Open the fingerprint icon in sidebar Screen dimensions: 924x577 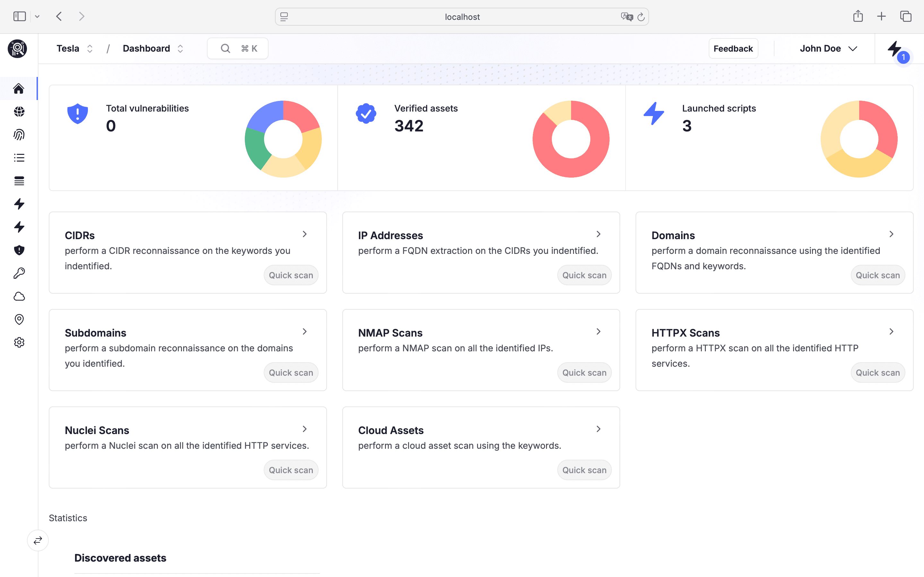click(19, 135)
